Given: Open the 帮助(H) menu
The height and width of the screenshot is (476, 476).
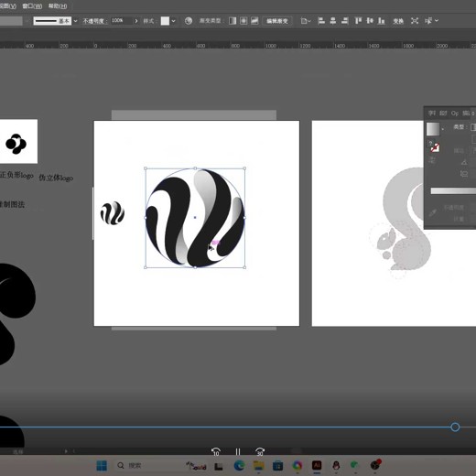Looking at the screenshot, I should [58, 6].
